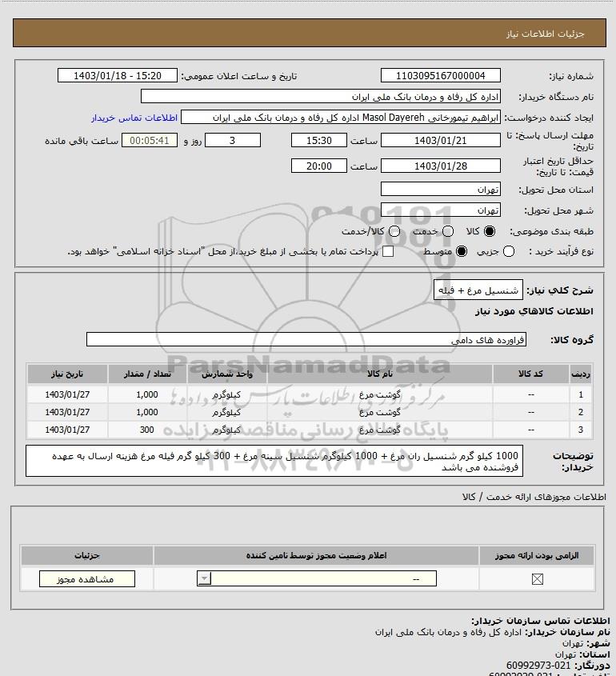
Task: Click the شماره نیاز number field
Action: click(441, 75)
